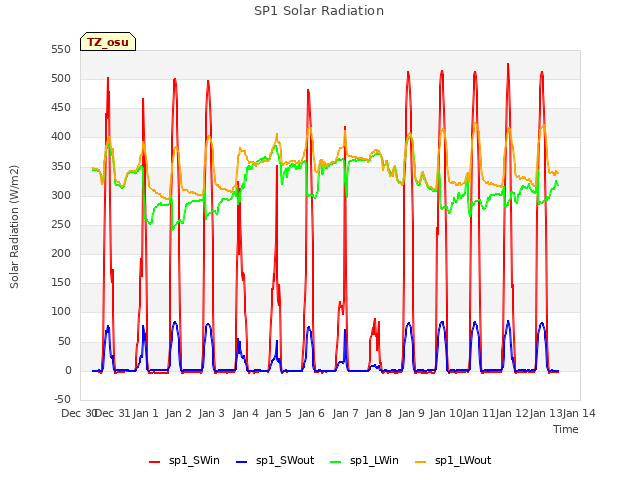Click the Jan 14 x-axis date label
The width and height of the screenshot is (640, 480).
pos(579,413)
